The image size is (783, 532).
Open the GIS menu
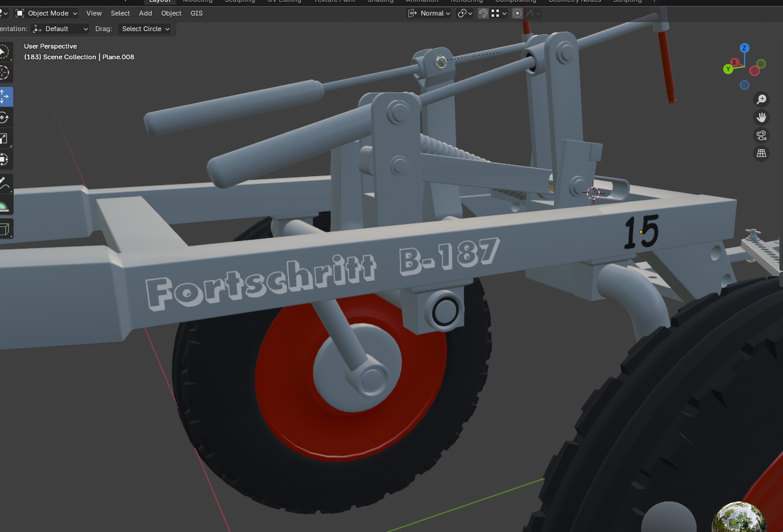[x=197, y=13]
